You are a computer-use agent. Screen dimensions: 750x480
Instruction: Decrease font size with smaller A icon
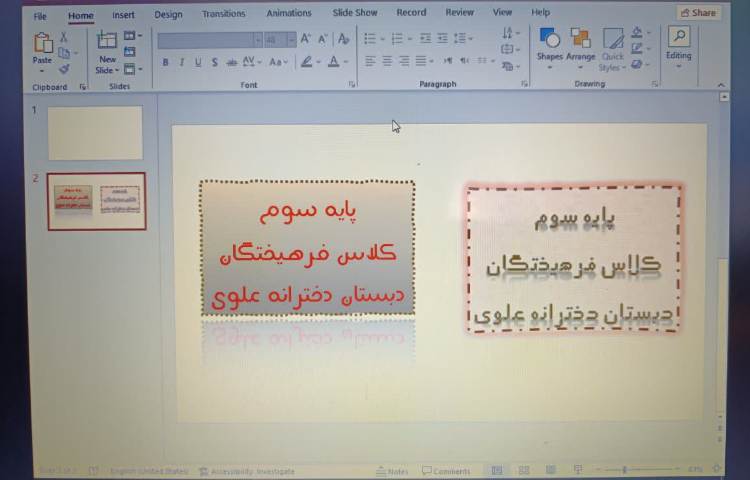(323, 39)
